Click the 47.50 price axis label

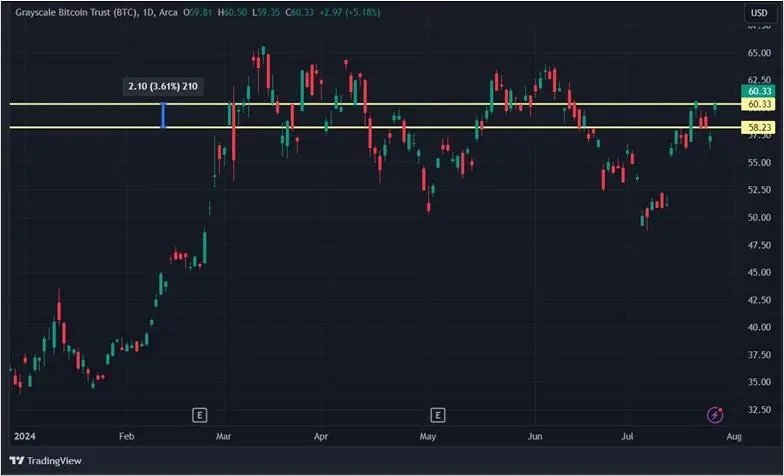(x=759, y=245)
